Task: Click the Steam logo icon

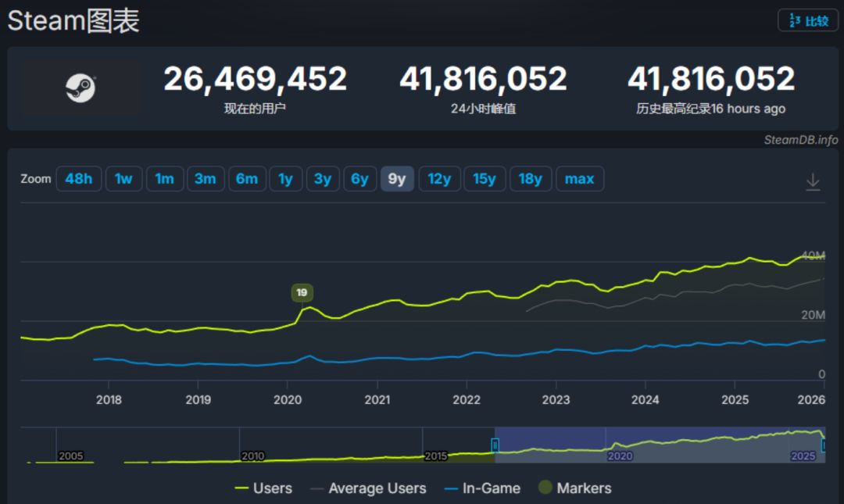Action: (x=80, y=88)
